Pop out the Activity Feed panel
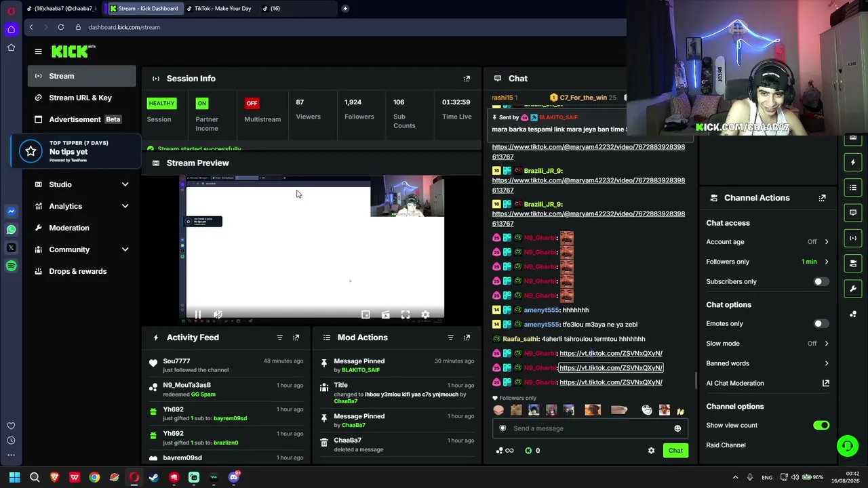 [296, 338]
